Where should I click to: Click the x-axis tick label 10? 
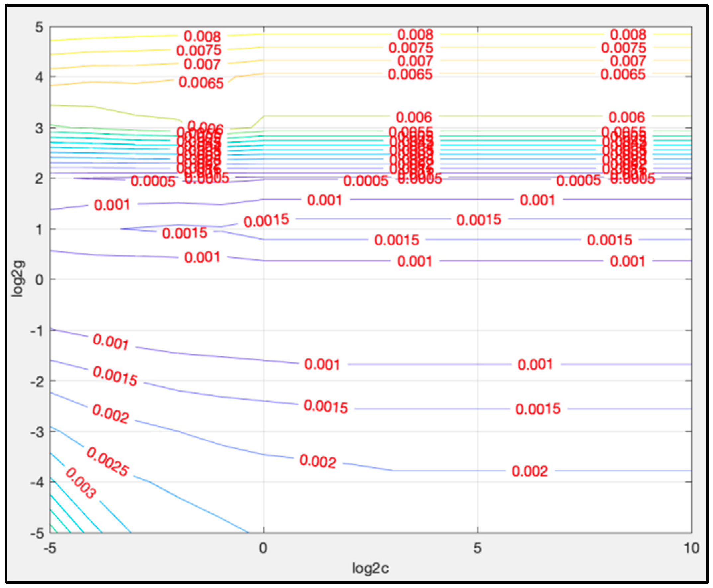click(x=691, y=548)
